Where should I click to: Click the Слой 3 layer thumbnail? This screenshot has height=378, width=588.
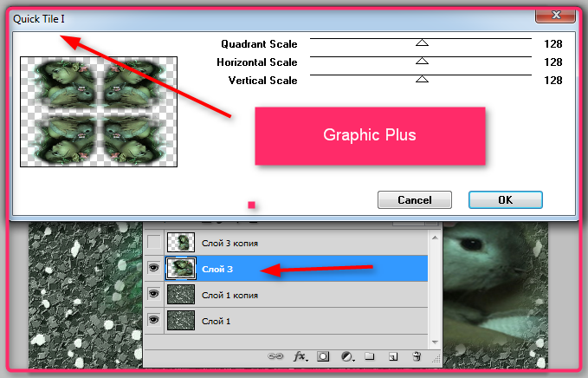181,268
